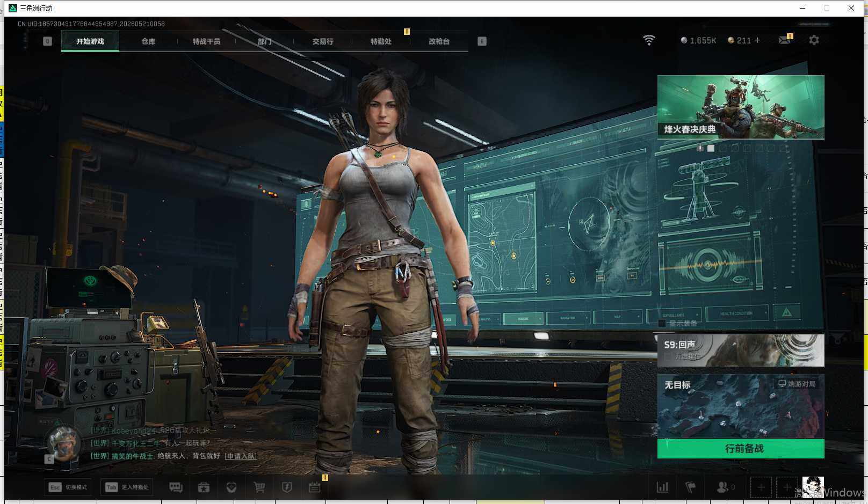Click the CN UID text at top left
Screen dimensions: 868x504
point(91,24)
